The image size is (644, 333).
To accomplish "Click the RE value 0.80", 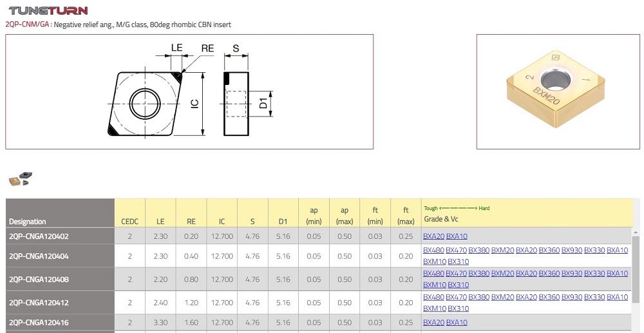I will (x=191, y=279).
